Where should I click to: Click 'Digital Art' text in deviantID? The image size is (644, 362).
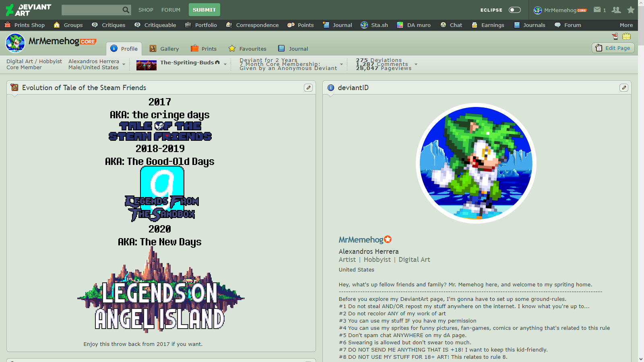414,259
